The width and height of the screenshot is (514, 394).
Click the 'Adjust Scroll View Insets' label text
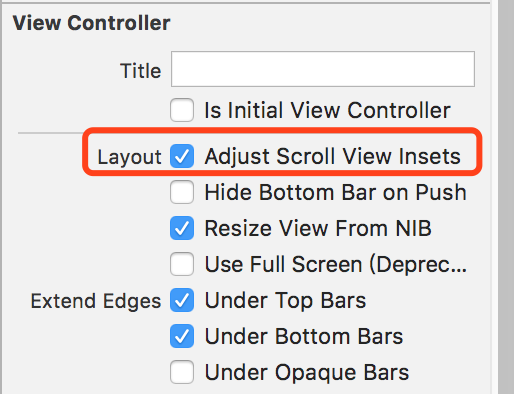click(332, 156)
